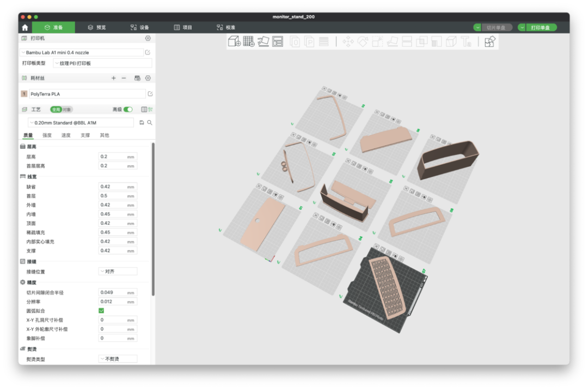This screenshot has width=588, height=389.
Task: Open the 熨烫类型 不熨烫 dropdown
Action: [x=118, y=359]
